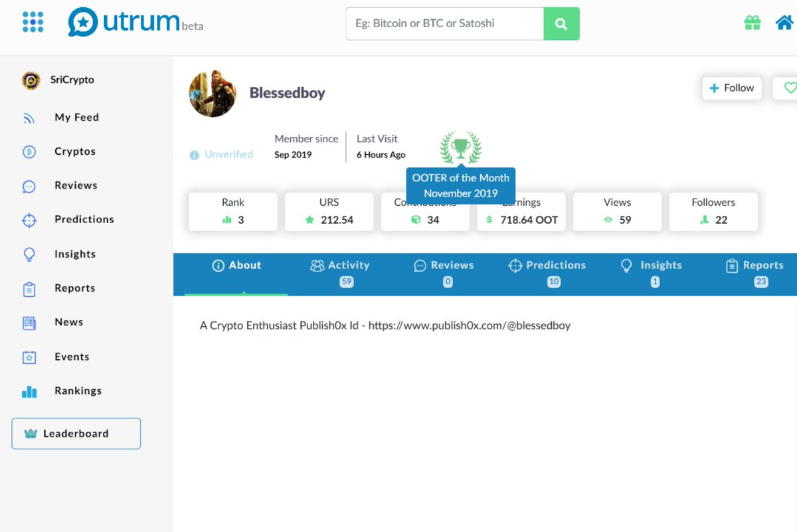Follow Blessedboy
Screen dimensions: 797x532
pos(732,88)
